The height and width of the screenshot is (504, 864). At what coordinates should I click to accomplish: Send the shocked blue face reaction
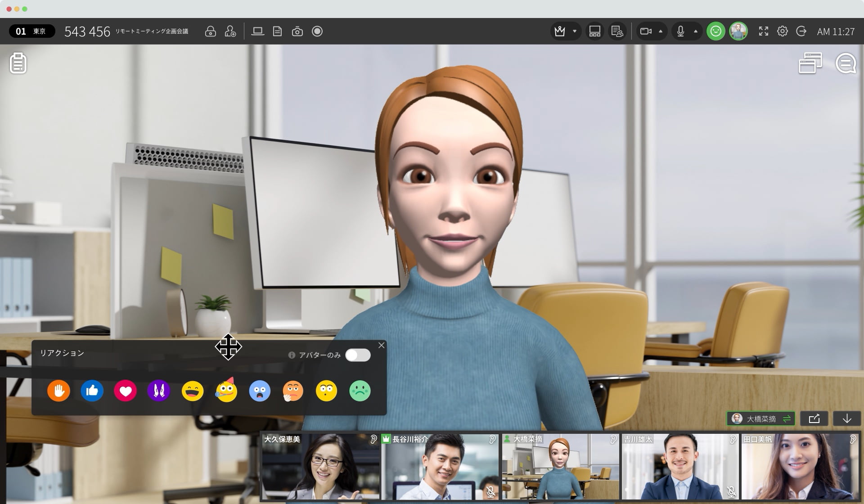(260, 391)
